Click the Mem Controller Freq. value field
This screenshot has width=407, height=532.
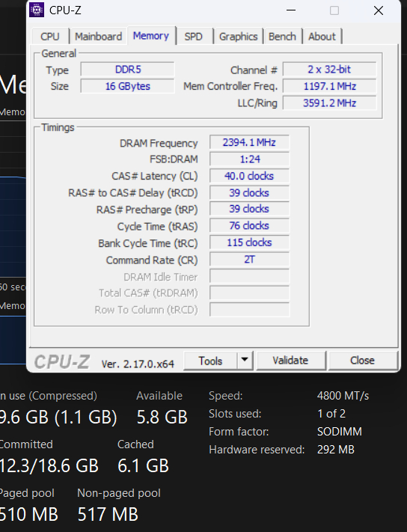330,86
